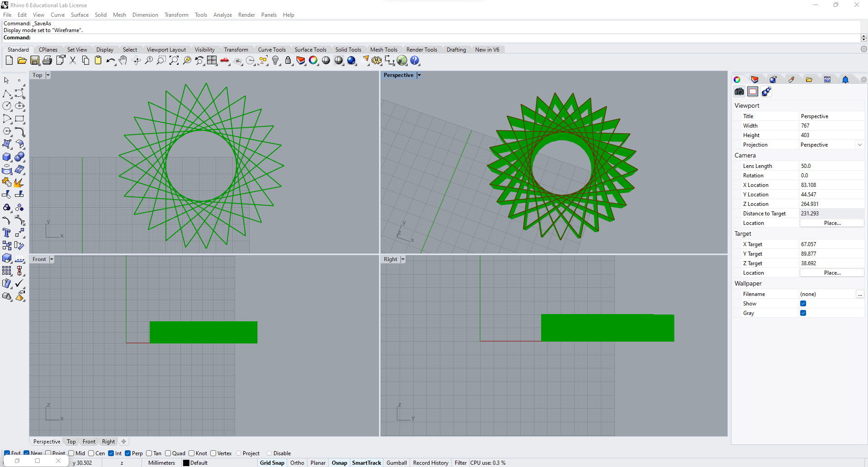The image size is (868, 467).
Task: Open the Surface menu
Action: [x=80, y=15]
